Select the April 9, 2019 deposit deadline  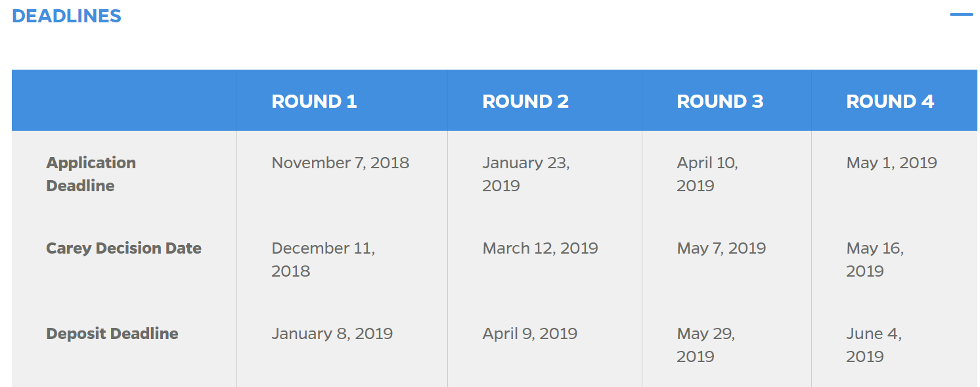(529, 334)
